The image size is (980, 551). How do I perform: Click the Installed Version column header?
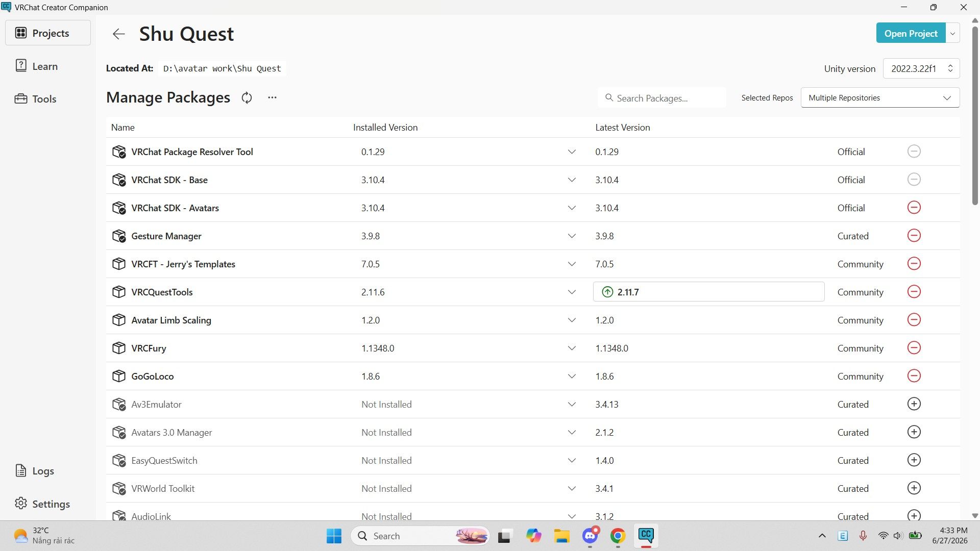click(385, 127)
